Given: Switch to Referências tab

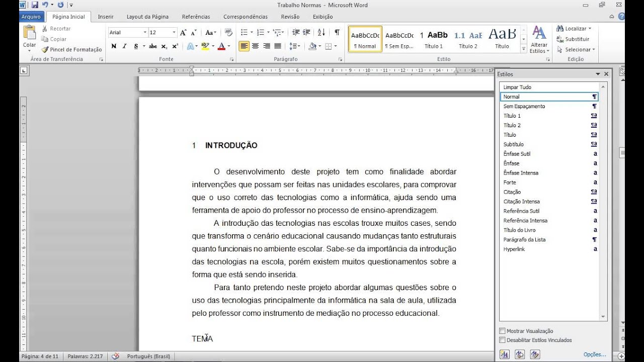Looking at the screenshot, I should (x=196, y=17).
